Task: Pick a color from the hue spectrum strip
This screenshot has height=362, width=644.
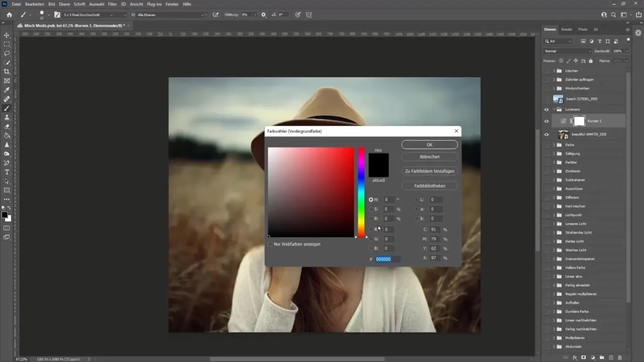Action: [x=361, y=191]
